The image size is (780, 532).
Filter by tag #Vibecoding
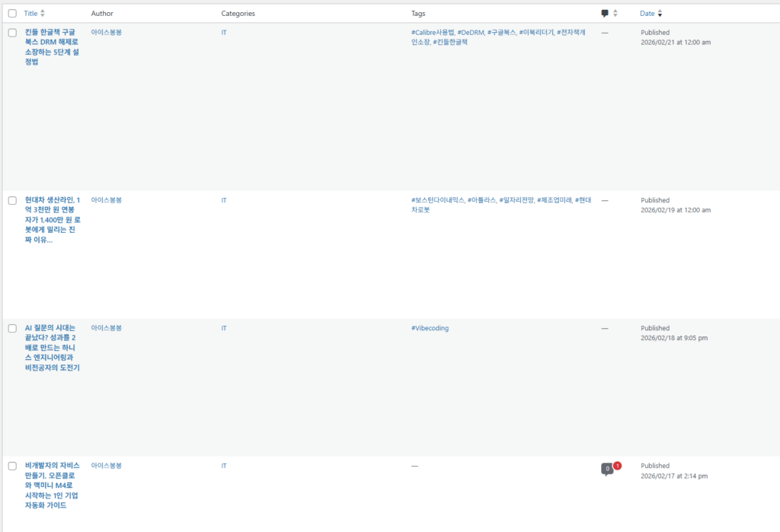tap(430, 328)
